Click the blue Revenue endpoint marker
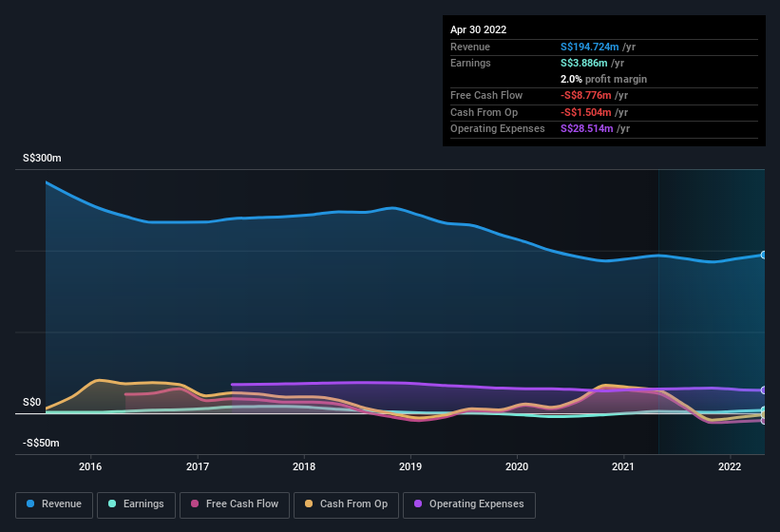This screenshot has width=780, height=532. [x=764, y=255]
